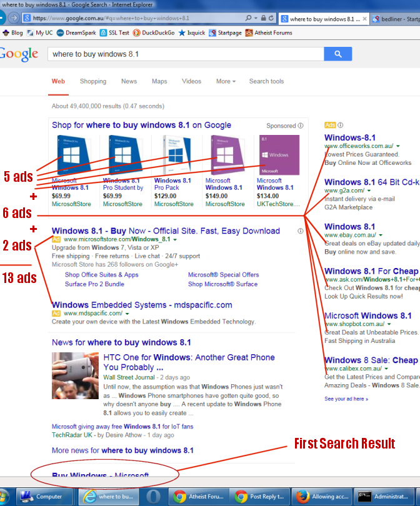Open address bar search dropdown arrow
The width and height of the screenshot is (420, 506).
point(256,18)
